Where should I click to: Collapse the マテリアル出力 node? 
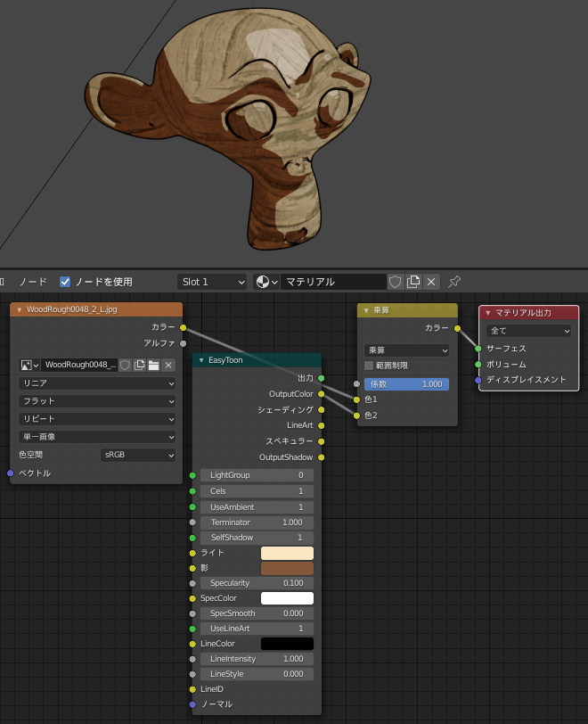(488, 313)
